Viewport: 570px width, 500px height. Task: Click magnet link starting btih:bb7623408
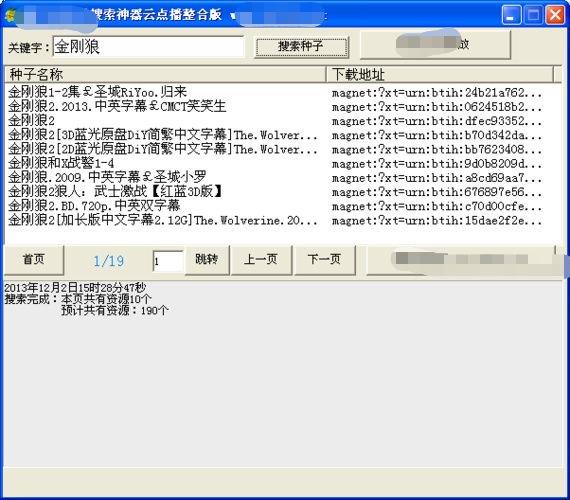(437, 149)
